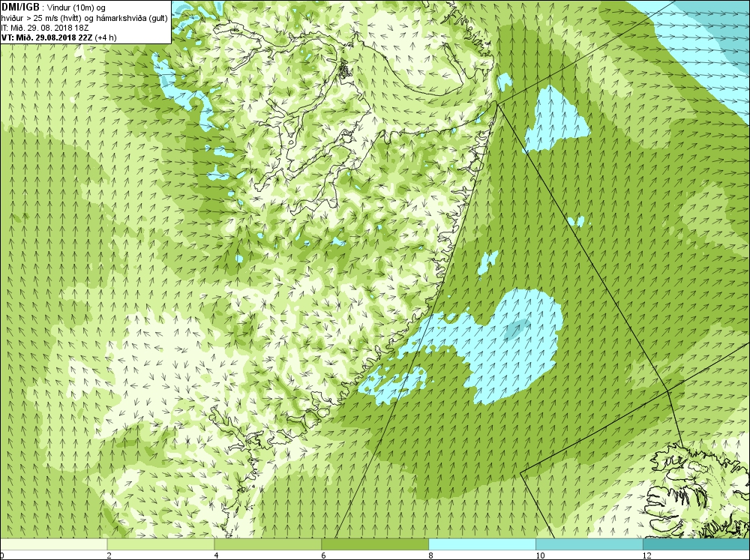This screenshot has width=750, height=560.
Task: Click the legend tick label '4'
Action: tap(217, 556)
